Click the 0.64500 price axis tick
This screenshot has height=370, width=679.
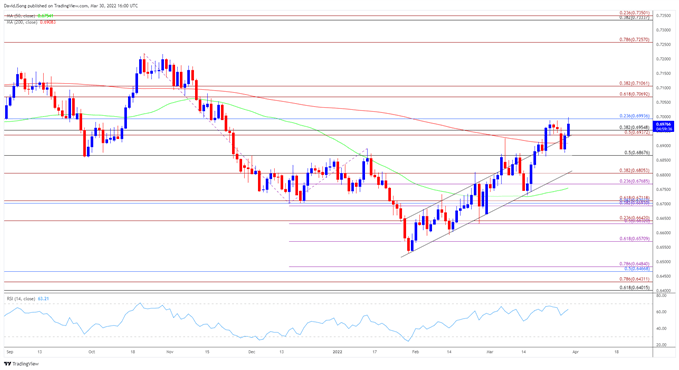(x=664, y=276)
